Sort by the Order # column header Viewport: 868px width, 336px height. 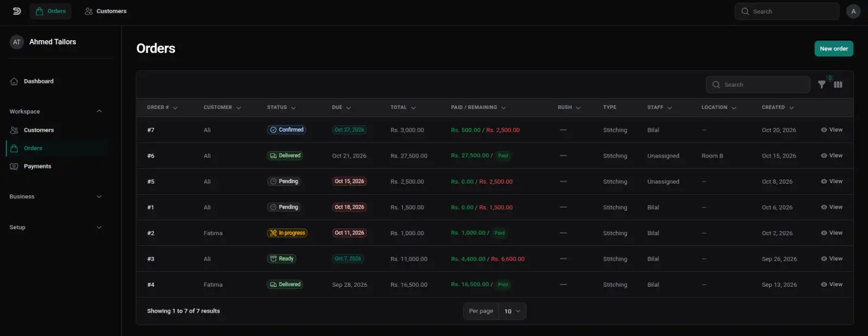[x=162, y=107]
